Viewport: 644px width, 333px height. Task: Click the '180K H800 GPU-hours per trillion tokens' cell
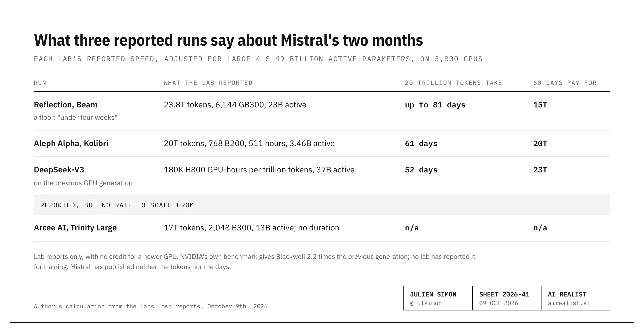tap(259, 170)
